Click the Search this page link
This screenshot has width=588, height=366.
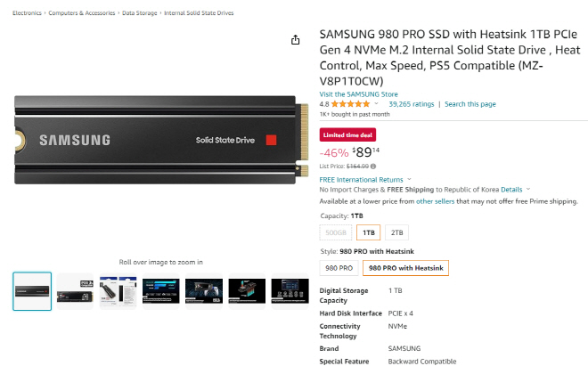pyautogui.click(x=470, y=104)
